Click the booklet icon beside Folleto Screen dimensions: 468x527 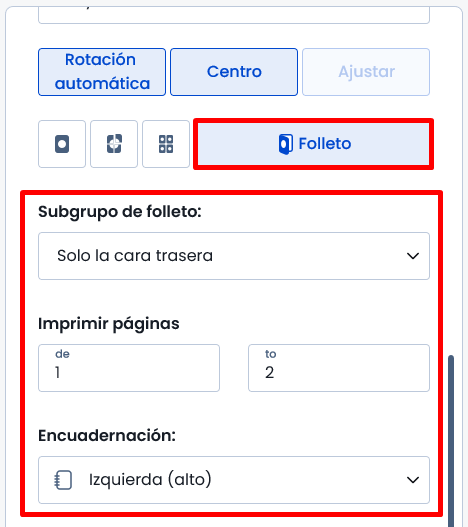point(286,144)
